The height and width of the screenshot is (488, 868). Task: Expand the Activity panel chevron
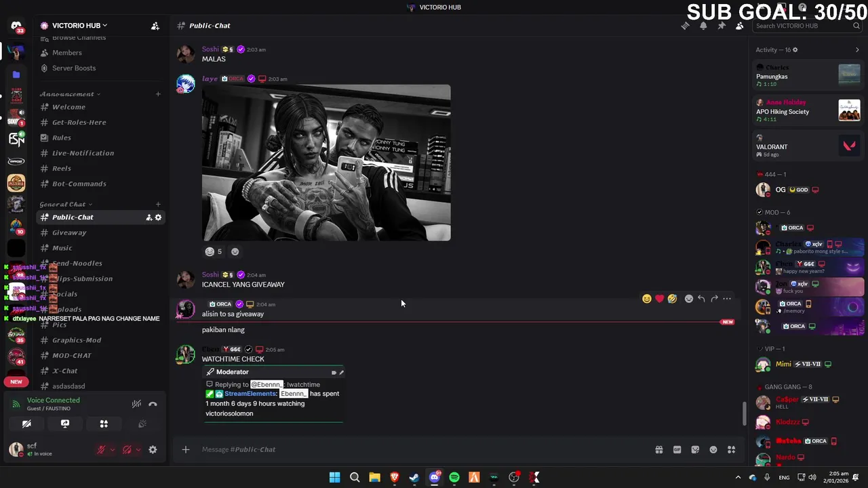(857, 49)
